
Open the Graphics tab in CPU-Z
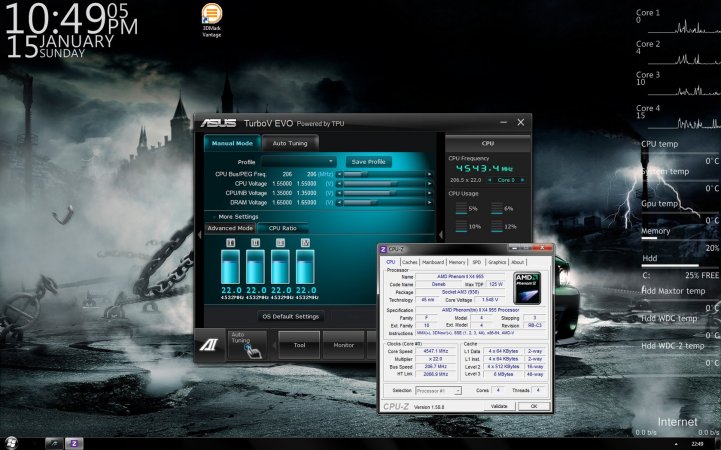[x=497, y=262]
